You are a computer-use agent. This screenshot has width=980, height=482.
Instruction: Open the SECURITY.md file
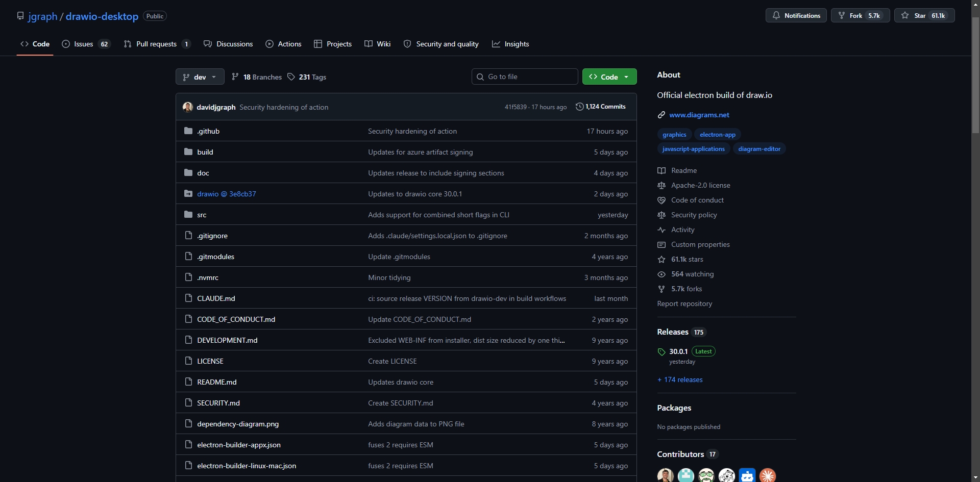tap(218, 403)
